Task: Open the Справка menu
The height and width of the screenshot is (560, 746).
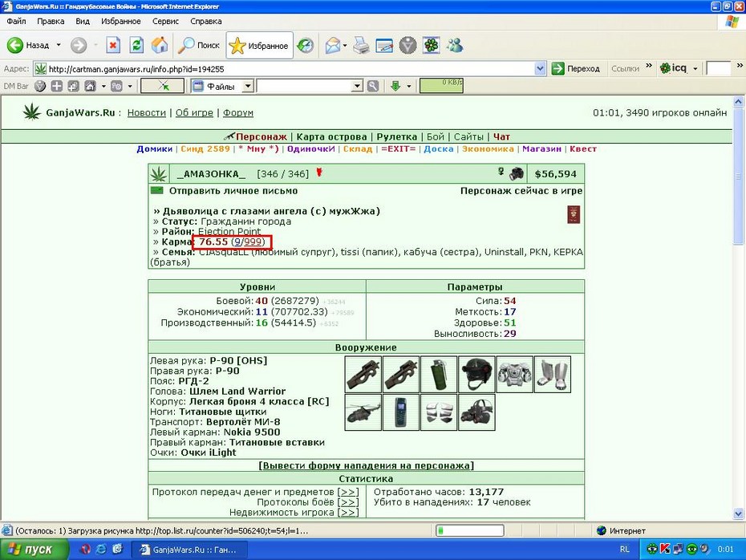Action: 206,22
